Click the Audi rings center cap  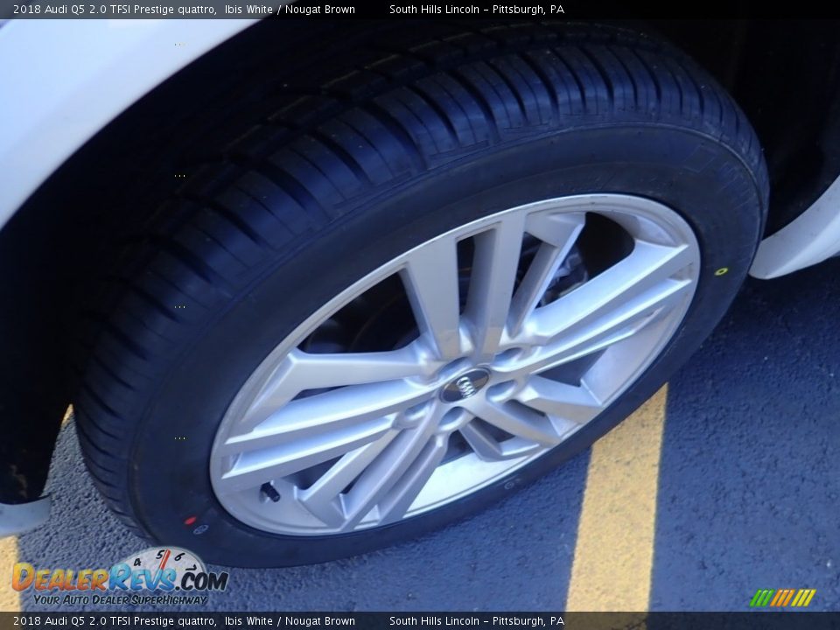tap(464, 385)
